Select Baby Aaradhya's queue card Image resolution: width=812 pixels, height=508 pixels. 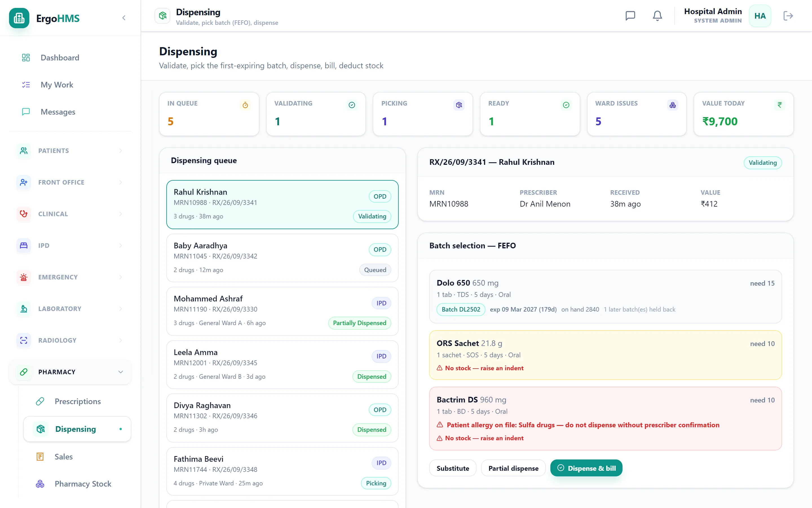click(x=282, y=258)
